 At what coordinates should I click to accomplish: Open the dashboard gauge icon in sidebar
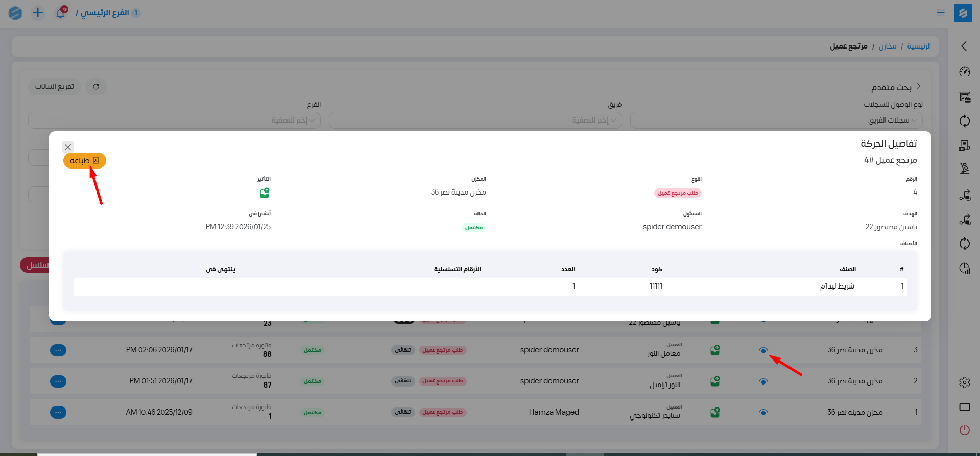964,72
